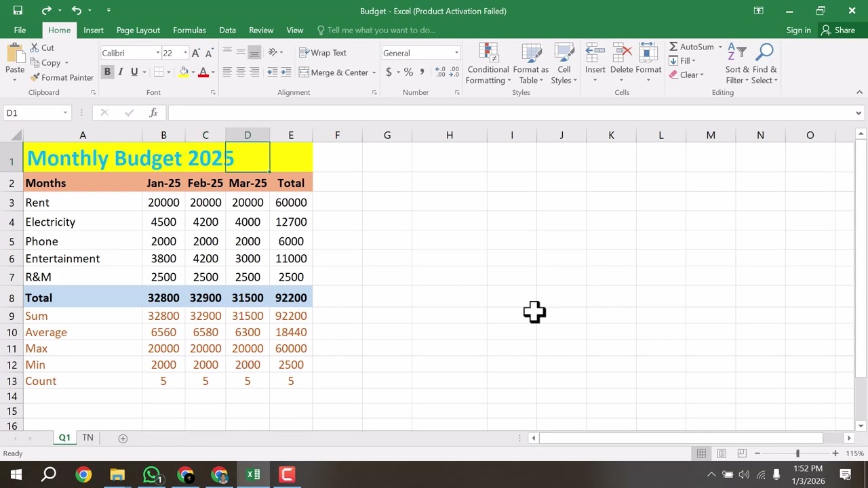Click Sign in link
Screen dimensions: 868x488
tap(798, 30)
